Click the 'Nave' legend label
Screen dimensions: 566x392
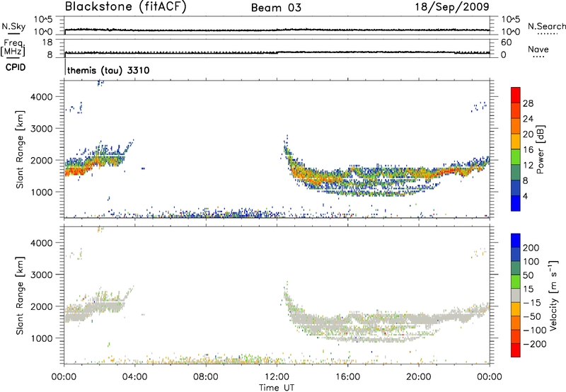538,49
